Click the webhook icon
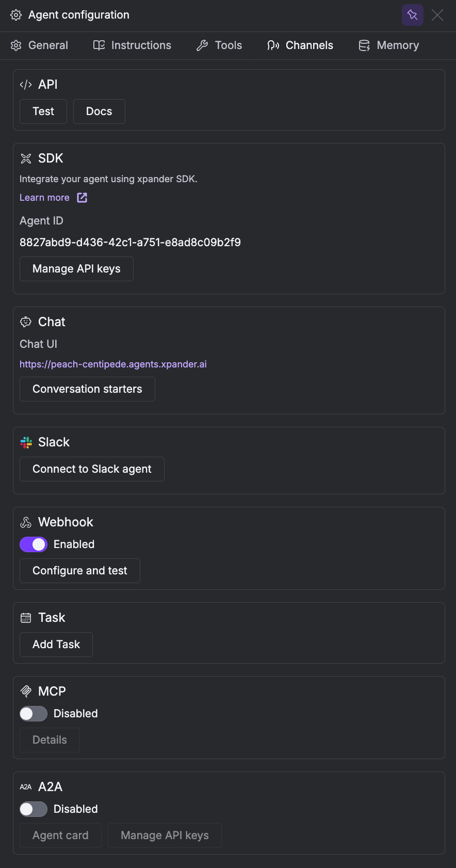The height and width of the screenshot is (868, 456). pyautogui.click(x=25, y=522)
